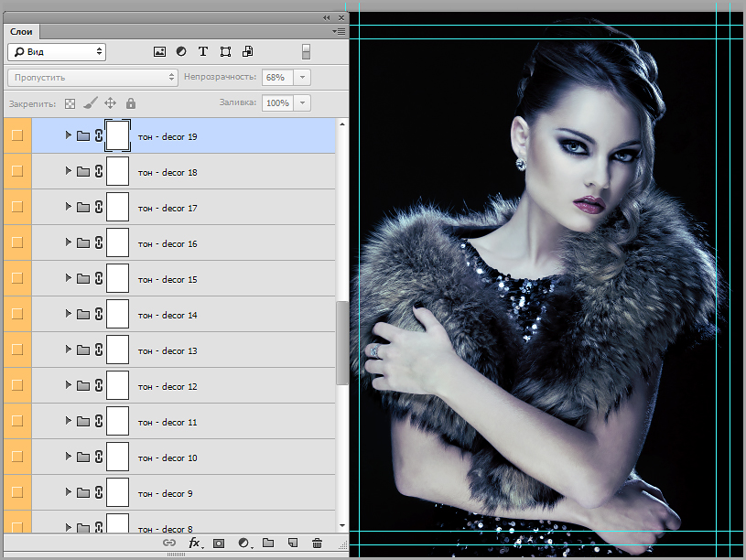Filter layers by pixel layers icon
The height and width of the screenshot is (560, 746).
click(159, 52)
